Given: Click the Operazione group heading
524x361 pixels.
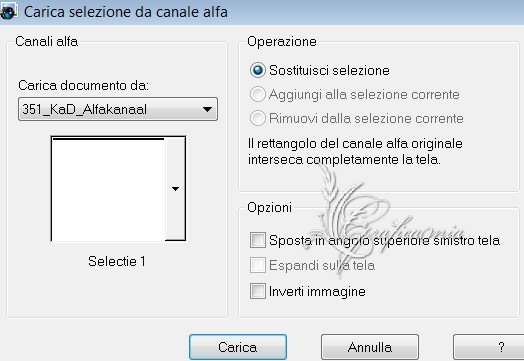Looking at the screenshot, I should click(282, 42).
